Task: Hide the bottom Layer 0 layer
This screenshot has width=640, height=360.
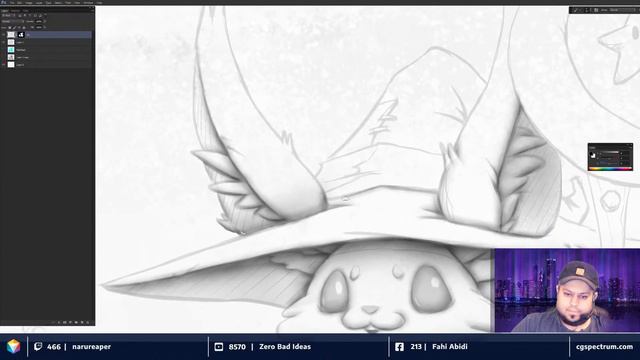Action: 3,64
